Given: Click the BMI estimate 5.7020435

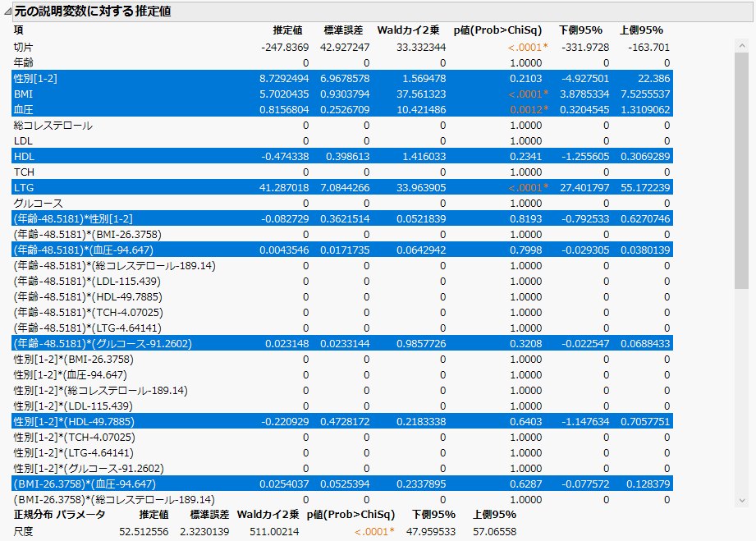Looking at the screenshot, I should [284, 94].
